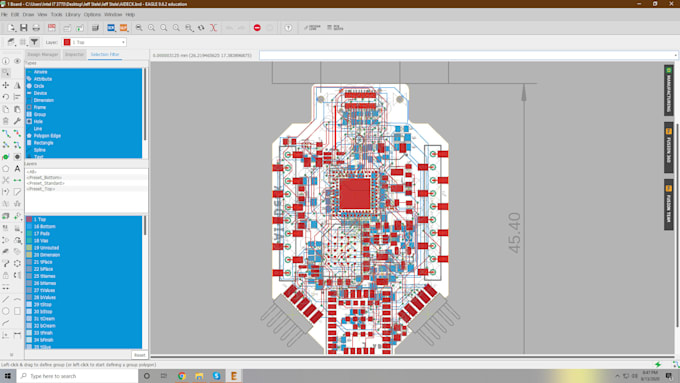
Task: Open the grid settings icon
Action: (23, 42)
